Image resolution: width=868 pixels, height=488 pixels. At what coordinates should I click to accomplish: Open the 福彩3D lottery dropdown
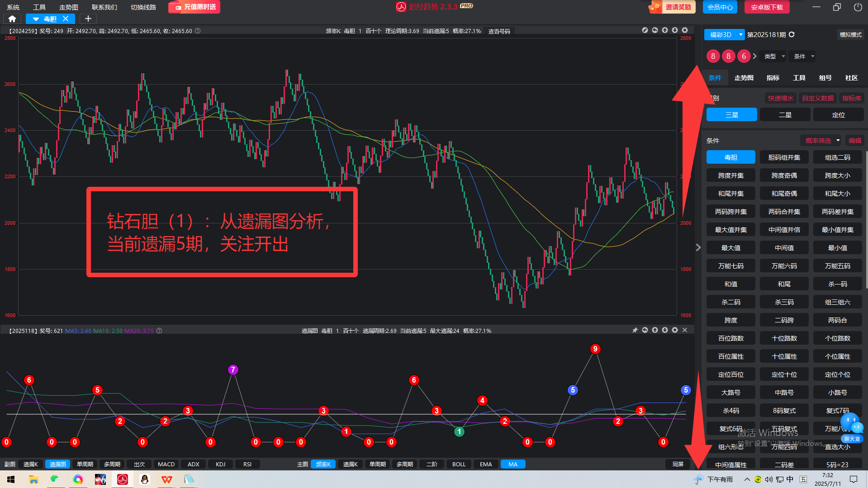[724, 34]
